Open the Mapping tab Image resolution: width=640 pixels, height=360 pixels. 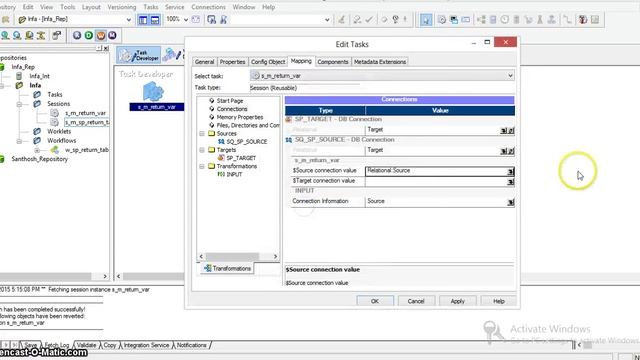tap(301, 61)
